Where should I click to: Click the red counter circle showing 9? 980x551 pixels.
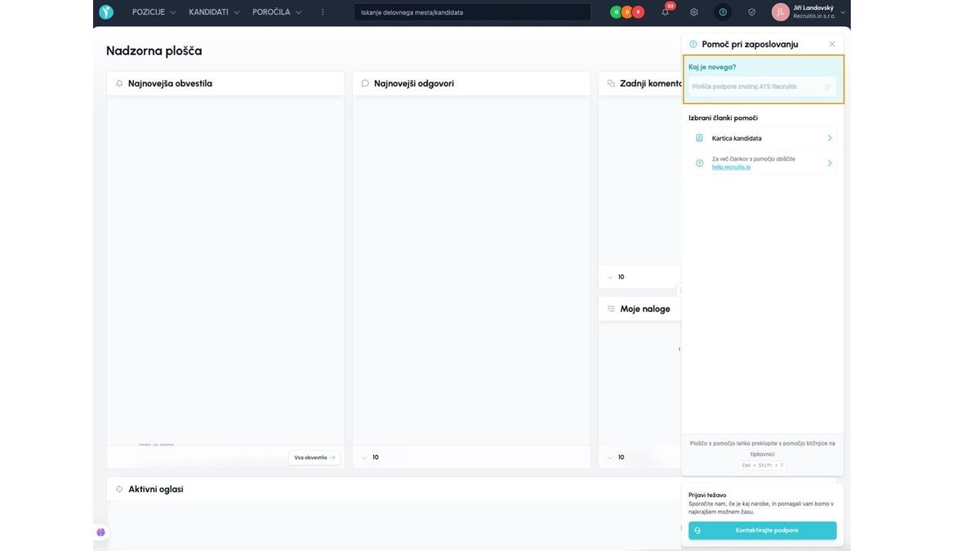click(639, 12)
